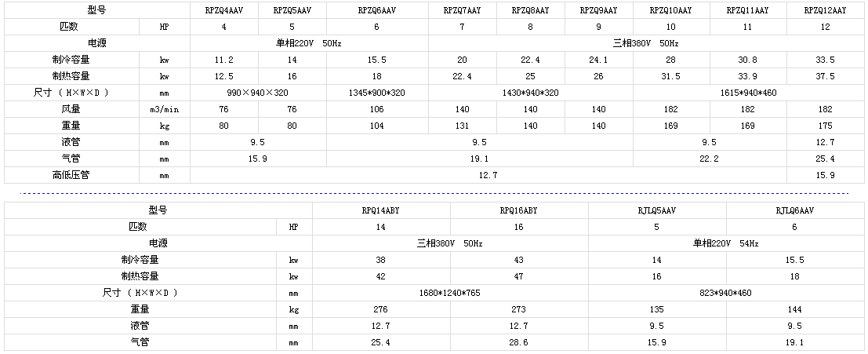The width and height of the screenshot is (868, 354).
Task: Click the 1615*940*460 dimension cell
Action: point(749,93)
